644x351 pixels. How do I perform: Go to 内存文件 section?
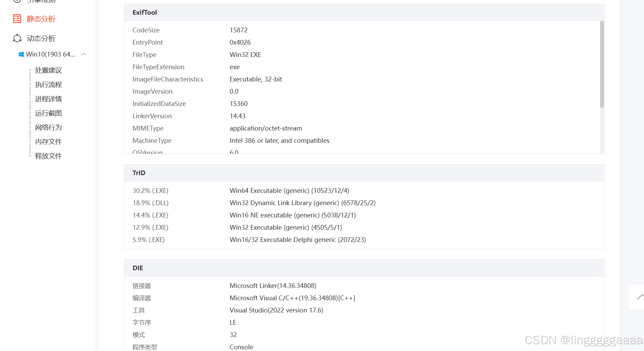[x=48, y=142]
